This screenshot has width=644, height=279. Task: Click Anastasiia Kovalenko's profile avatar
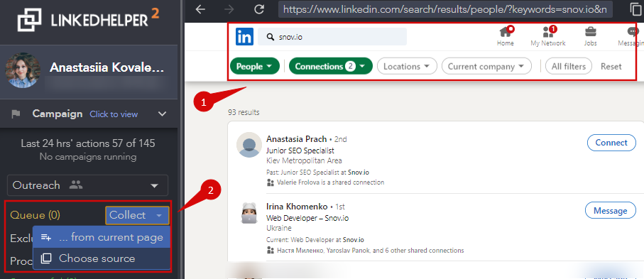[23, 70]
